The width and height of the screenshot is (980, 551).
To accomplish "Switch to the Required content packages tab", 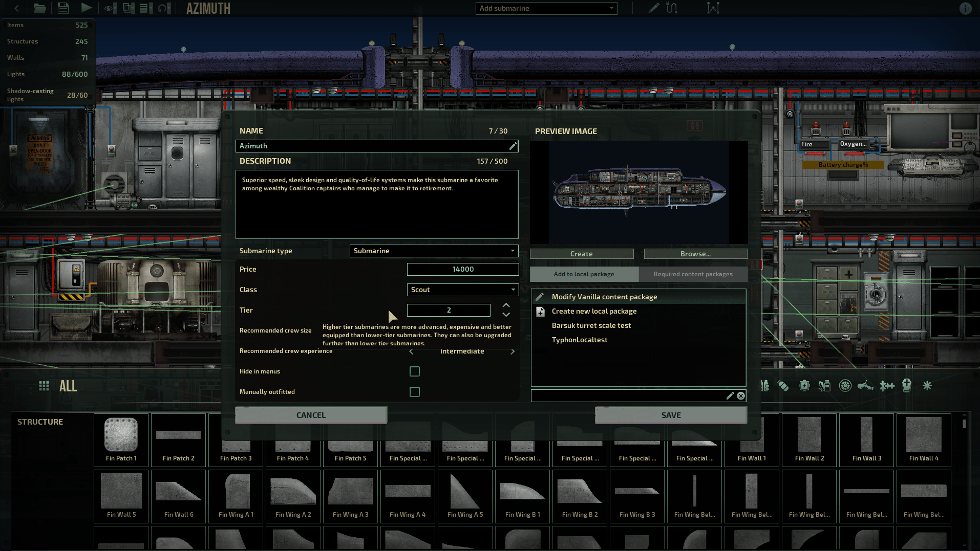I will pos(693,274).
